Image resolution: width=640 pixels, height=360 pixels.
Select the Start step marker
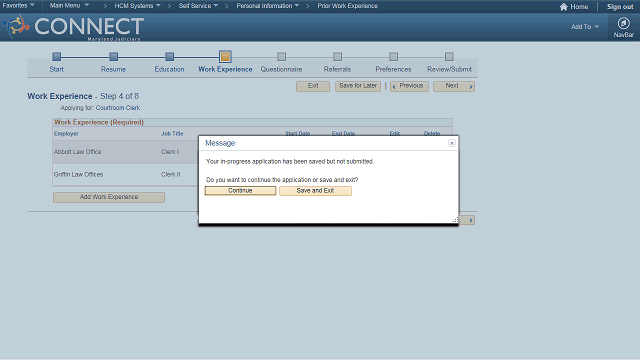[57, 56]
